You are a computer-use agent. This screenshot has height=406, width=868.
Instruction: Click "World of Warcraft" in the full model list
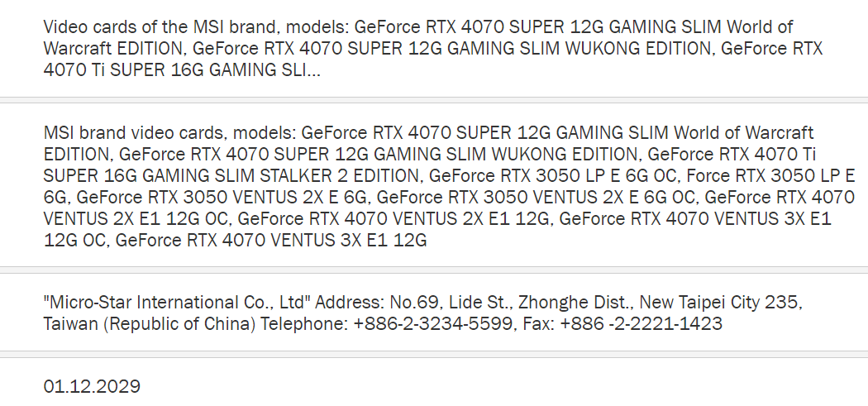(x=744, y=132)
